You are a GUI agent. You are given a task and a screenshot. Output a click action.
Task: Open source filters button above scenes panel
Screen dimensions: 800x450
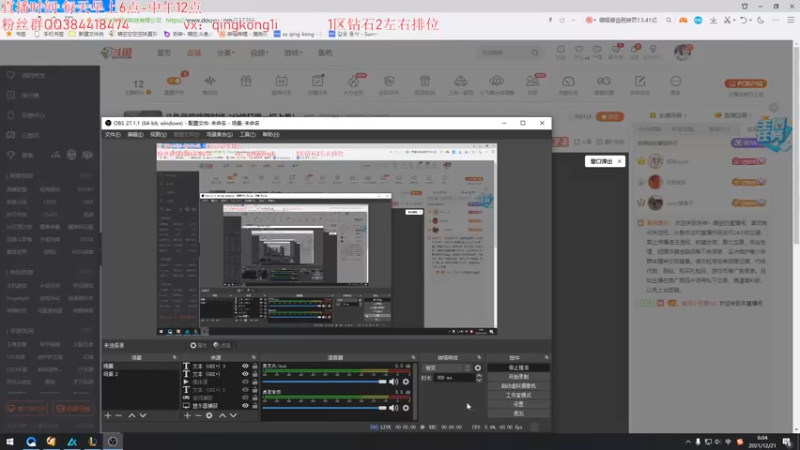pyautogui.click(x=222, y=345)
